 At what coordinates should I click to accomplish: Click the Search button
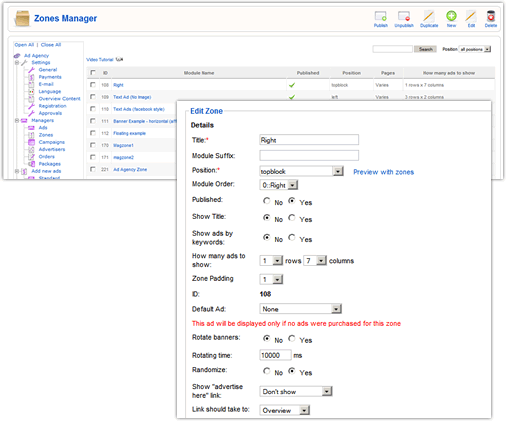(x=425, y=49)
